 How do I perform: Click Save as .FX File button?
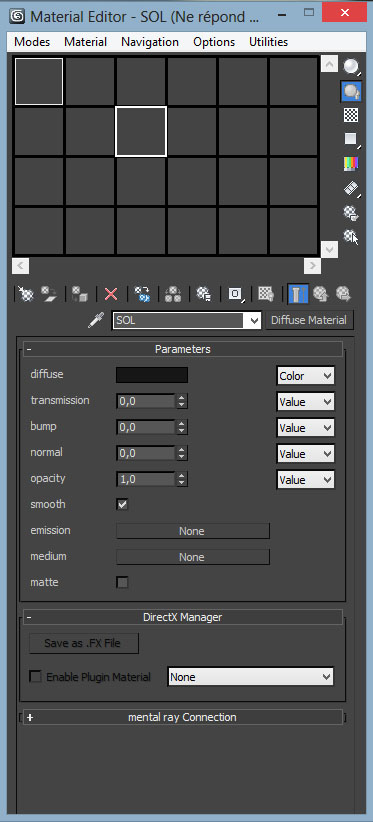[x=84, y=643]
